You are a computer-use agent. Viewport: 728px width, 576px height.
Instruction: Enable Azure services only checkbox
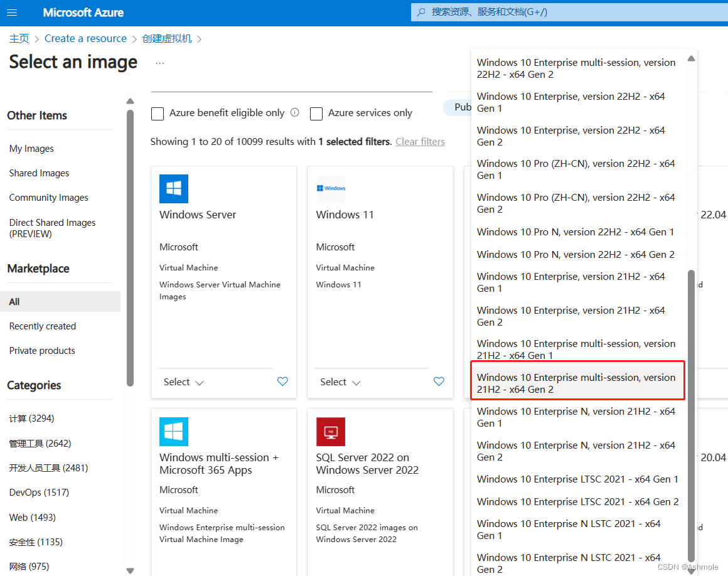click(x=316, y=113)
